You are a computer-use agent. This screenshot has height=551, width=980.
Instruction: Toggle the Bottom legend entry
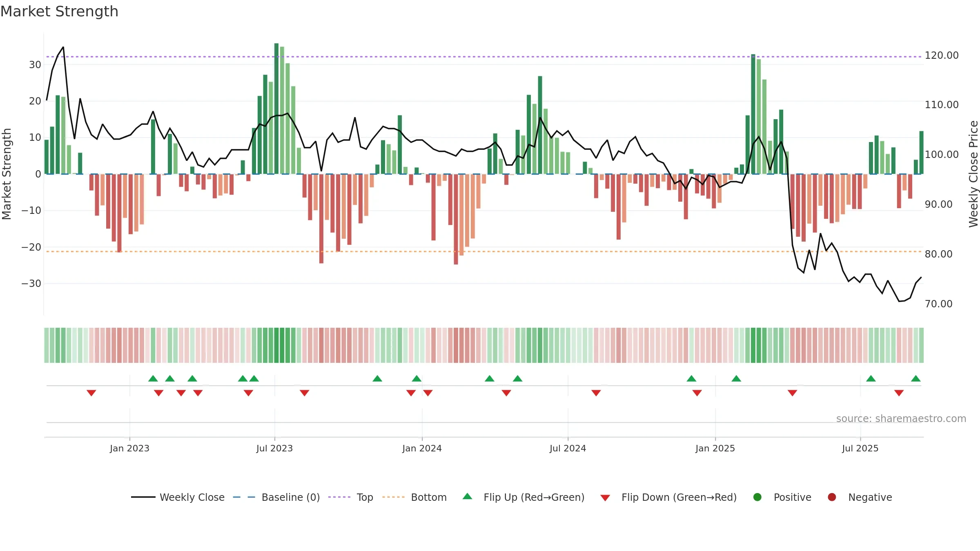(414, 497)
